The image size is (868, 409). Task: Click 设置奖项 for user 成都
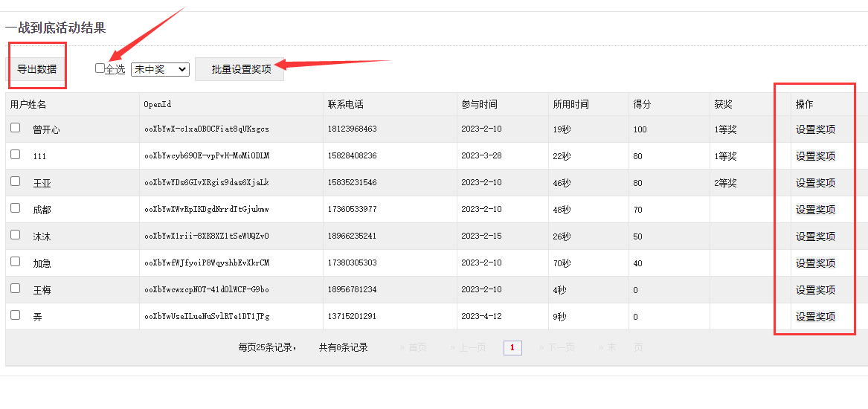click(815, 210)
